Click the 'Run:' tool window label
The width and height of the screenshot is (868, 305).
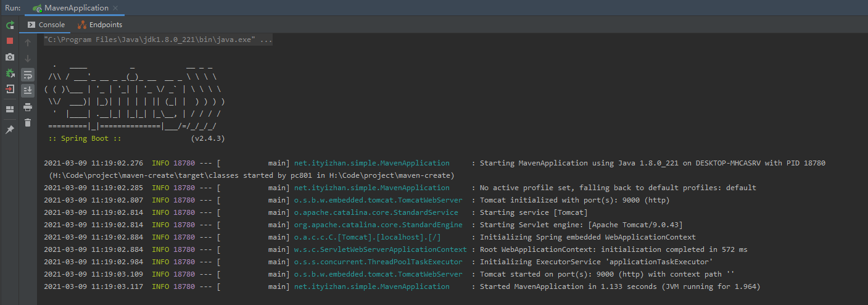tap(12, 8)
